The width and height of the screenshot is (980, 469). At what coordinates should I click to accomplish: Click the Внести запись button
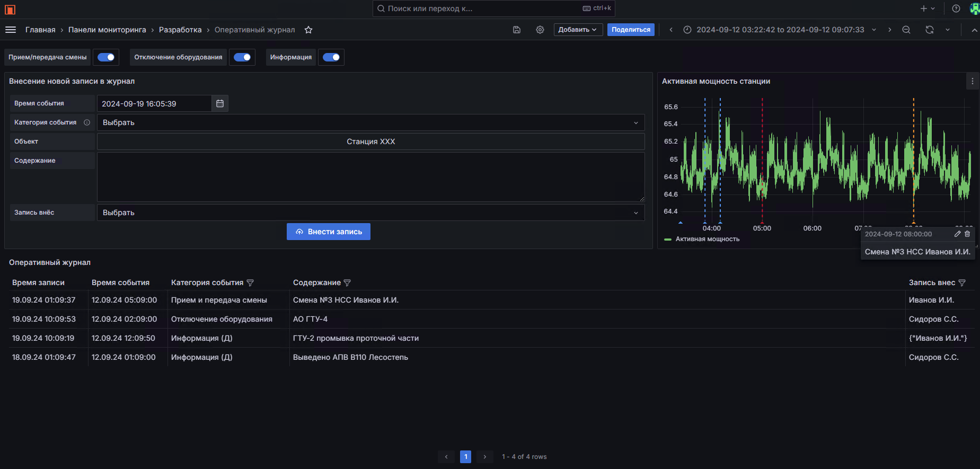pos(329,232)
